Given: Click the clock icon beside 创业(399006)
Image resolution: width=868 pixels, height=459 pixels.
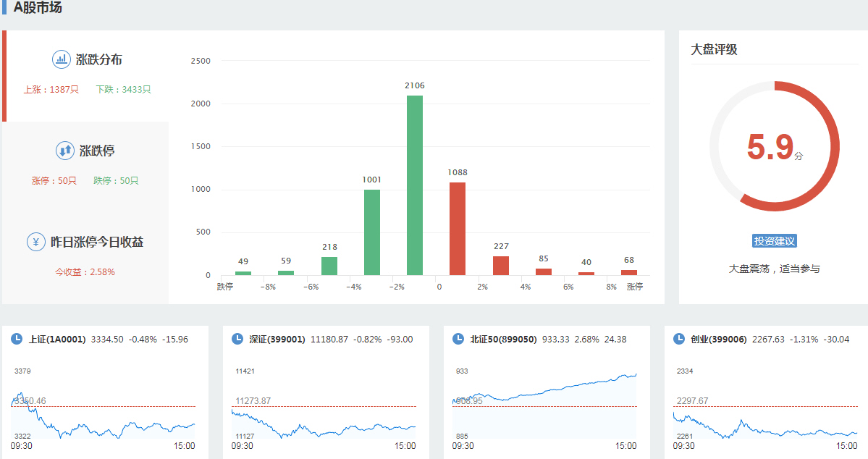Looking at the screenshot, I should click(x=679, y=339).
